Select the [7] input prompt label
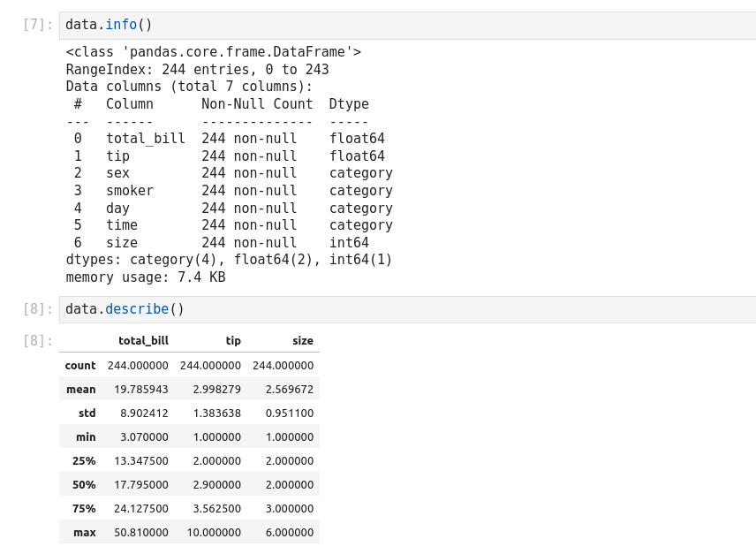This screenshot has width=756, height=554. (x=37, y=25)
